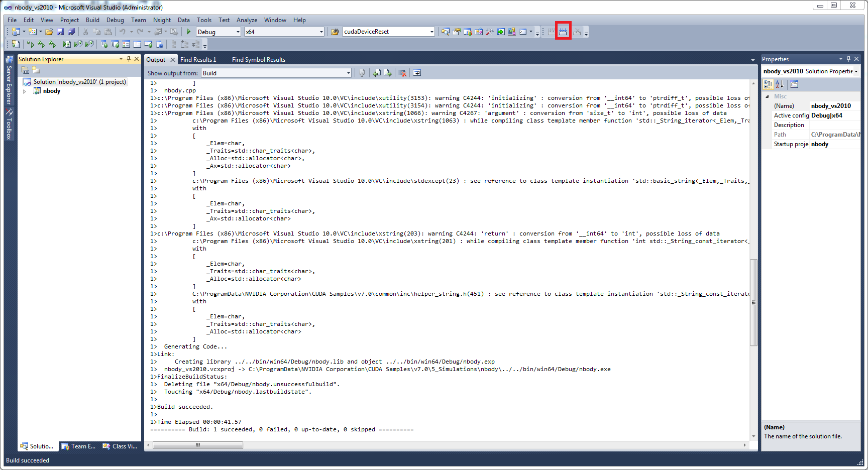Click the Open File folder icon

click(49, 32)
